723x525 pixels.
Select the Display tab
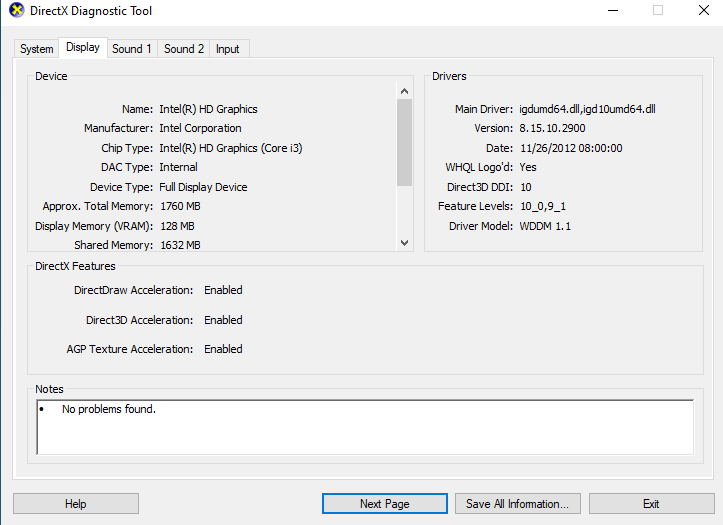pos(83,47)
